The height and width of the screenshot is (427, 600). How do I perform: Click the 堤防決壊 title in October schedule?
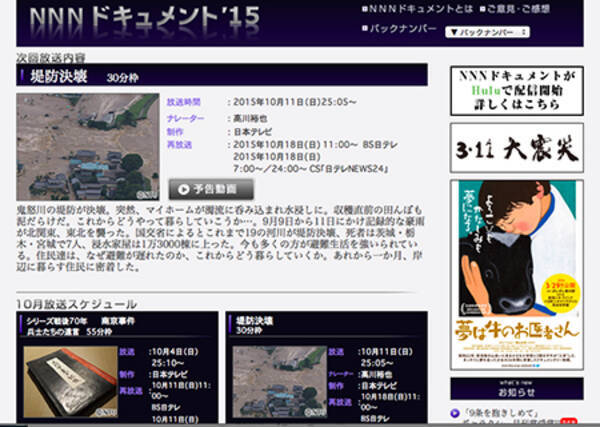coord(258,321)
